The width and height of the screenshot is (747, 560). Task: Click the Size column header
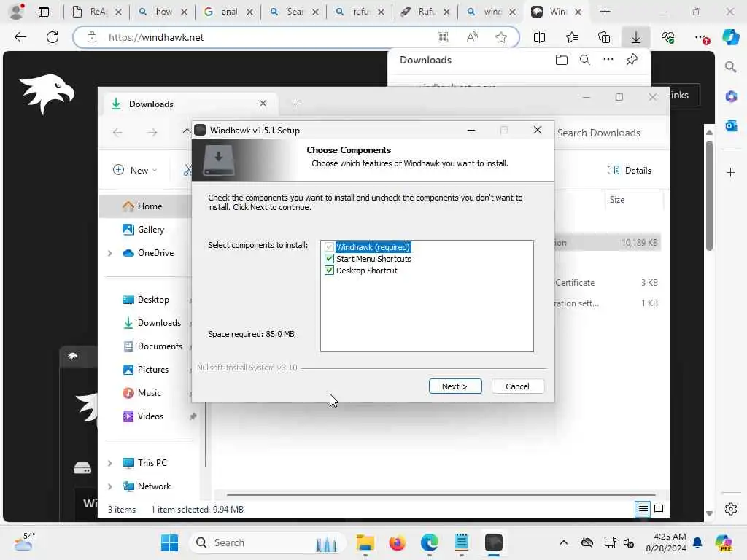(x=634, y=200)
